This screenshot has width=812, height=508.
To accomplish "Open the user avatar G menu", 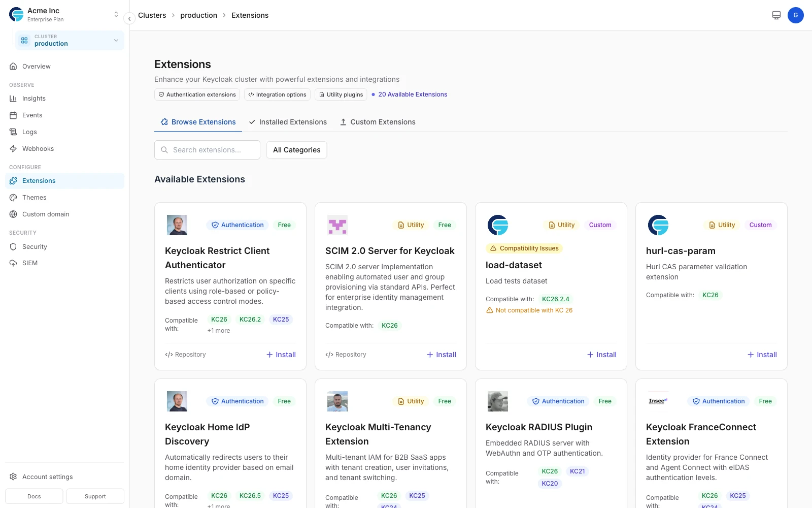I will [x=796, y=15].
